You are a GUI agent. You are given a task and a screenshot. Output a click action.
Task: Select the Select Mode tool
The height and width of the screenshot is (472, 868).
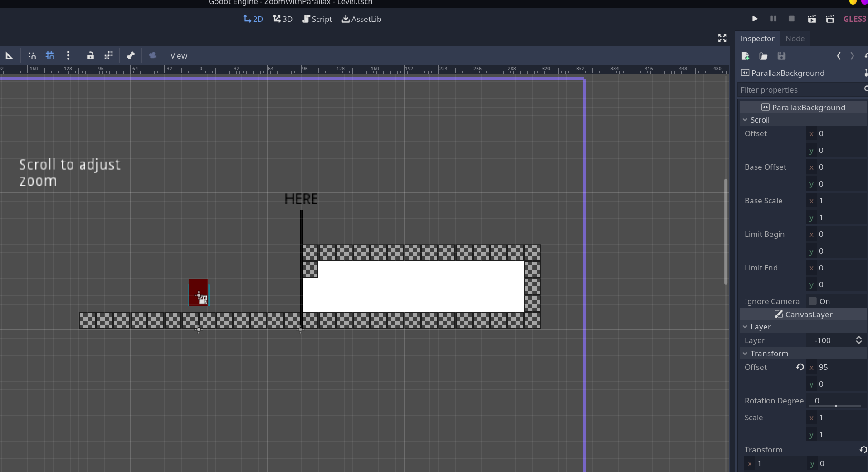pos(9,55)
